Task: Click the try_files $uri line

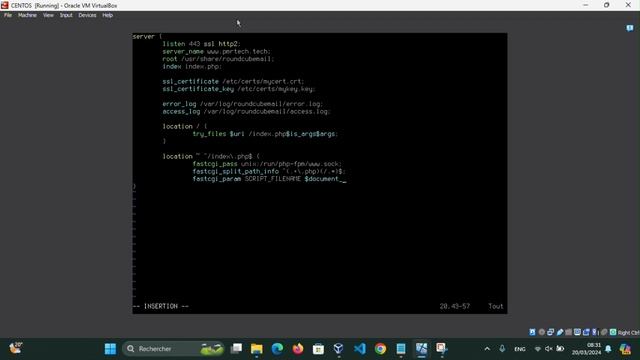Action: [265, 134]
